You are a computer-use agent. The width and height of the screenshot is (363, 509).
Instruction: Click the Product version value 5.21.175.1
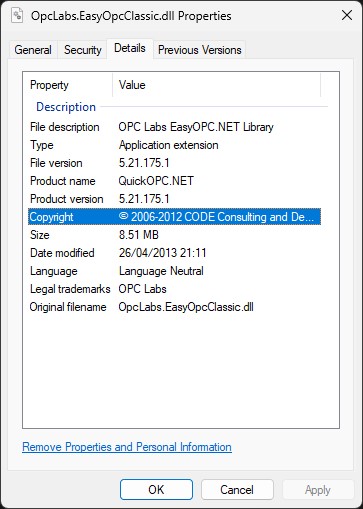click(x=144, y=199)
